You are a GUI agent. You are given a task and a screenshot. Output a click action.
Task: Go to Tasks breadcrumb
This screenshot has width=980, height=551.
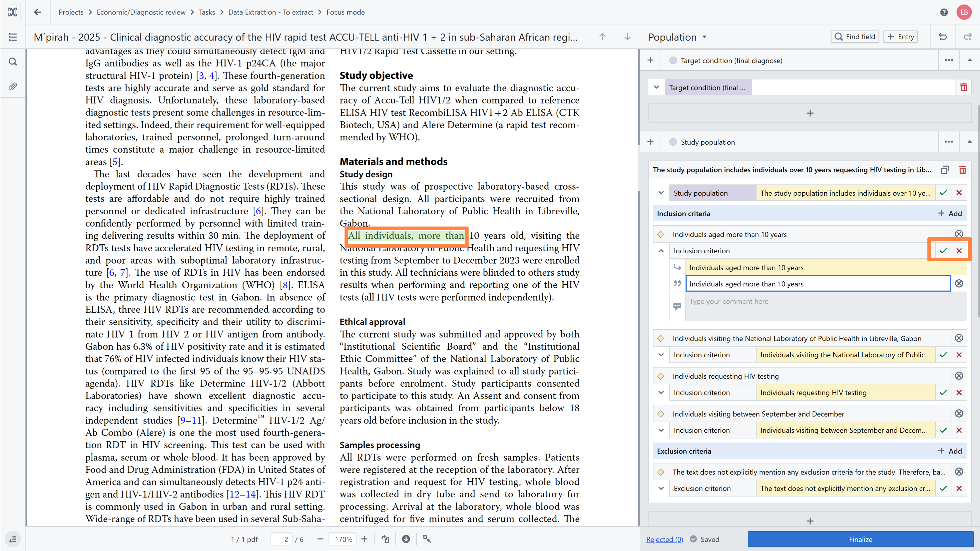click(x=207, y=12)
